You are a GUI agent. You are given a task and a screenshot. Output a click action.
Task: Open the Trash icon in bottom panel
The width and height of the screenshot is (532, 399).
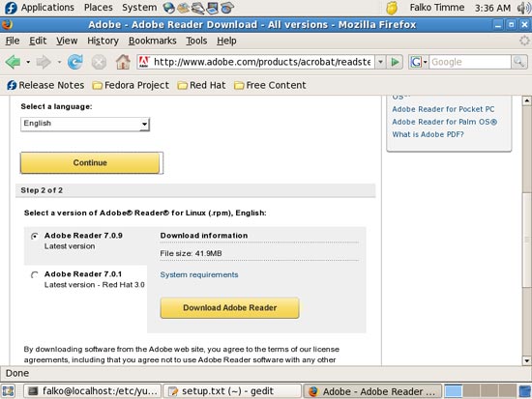pos(525,391)
